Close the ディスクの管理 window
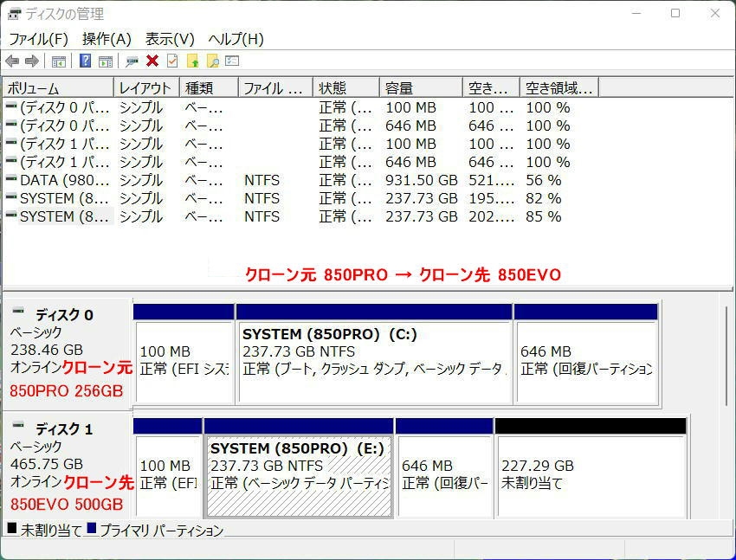Image resolution: width=736 pixels, height=560 pixels. [715, 14]
